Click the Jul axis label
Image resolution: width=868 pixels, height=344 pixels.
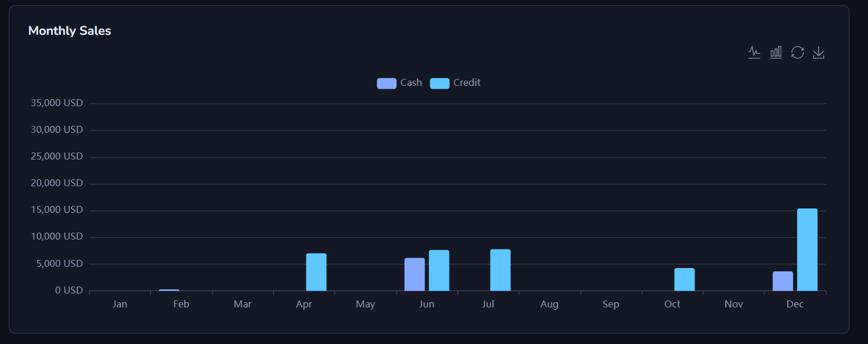click(488, 304)
